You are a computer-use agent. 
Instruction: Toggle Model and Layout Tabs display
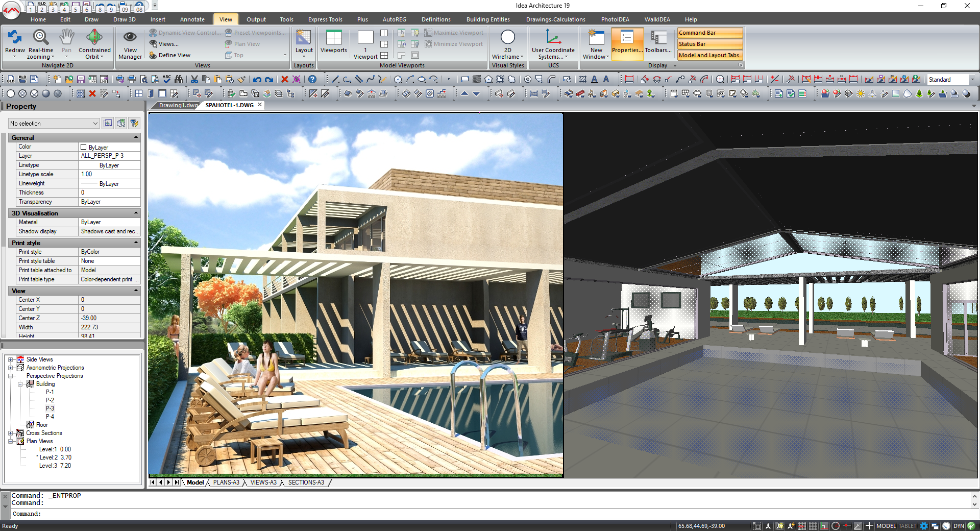coord(709,55)
